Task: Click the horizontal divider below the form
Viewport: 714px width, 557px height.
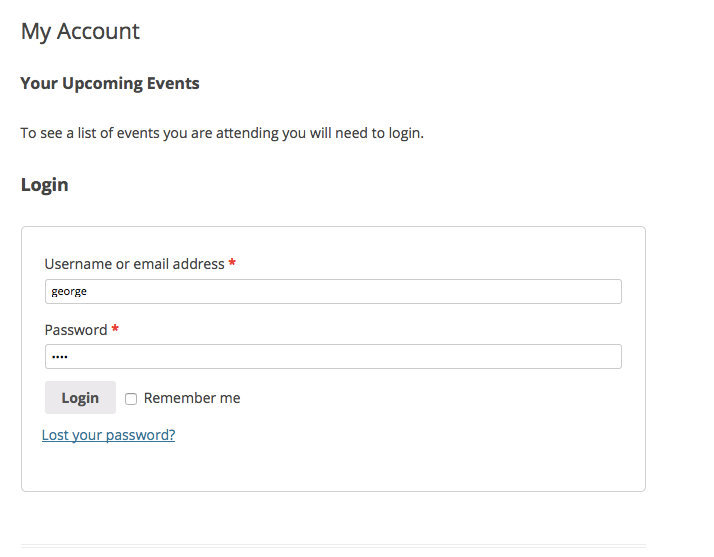Action: coord(333,546)
